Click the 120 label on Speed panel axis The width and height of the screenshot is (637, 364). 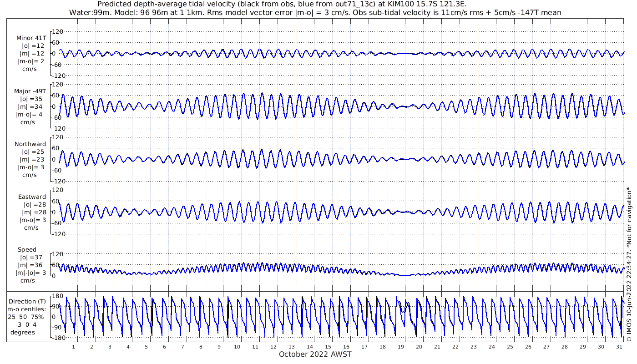[57, 254]
